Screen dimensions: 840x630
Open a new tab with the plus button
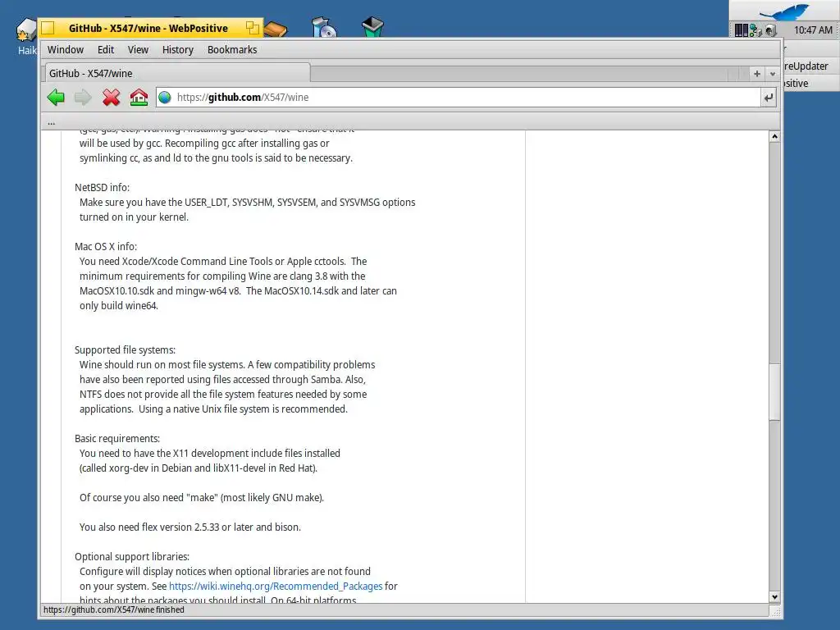pos(757,74)
